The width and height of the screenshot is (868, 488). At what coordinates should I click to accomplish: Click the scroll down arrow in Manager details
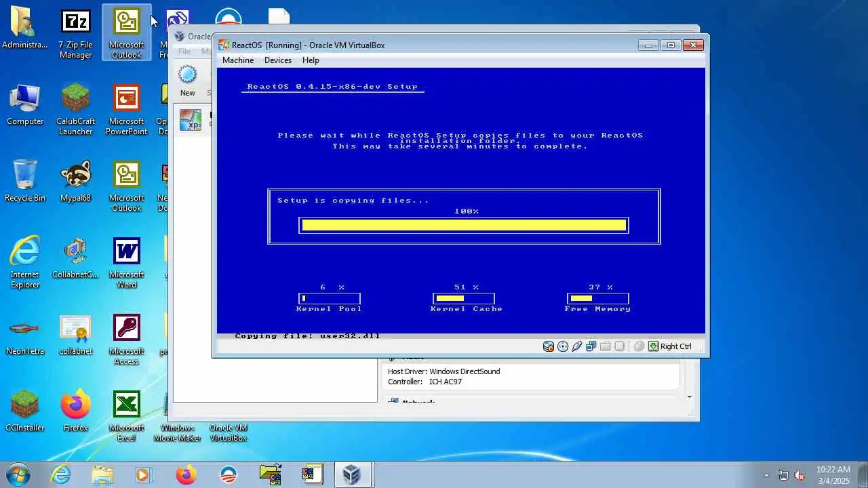[x=690, y=397]
